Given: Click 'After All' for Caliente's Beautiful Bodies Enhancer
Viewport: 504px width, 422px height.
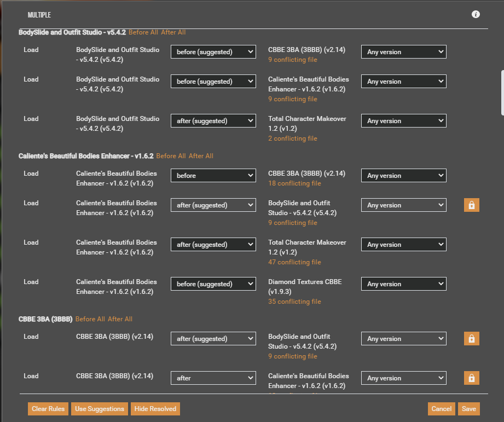Looking at the screenshot, I should 201,156.
